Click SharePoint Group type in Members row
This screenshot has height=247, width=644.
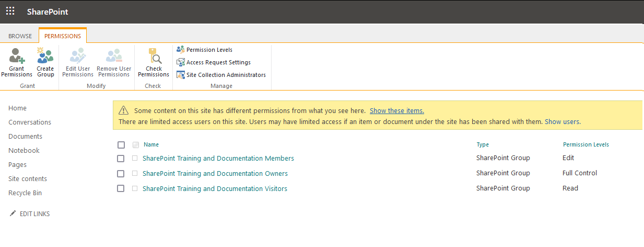[x=503, y=158]
